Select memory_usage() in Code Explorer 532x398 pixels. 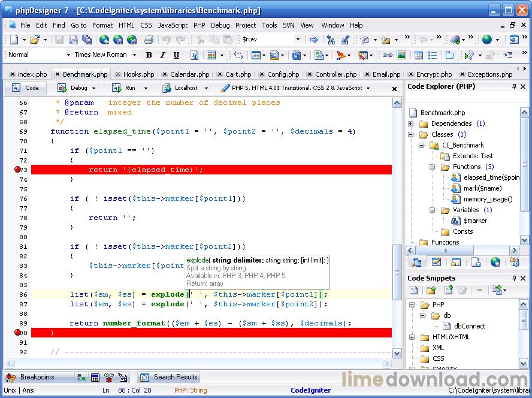pyautogui.click(x=488, y=199)
